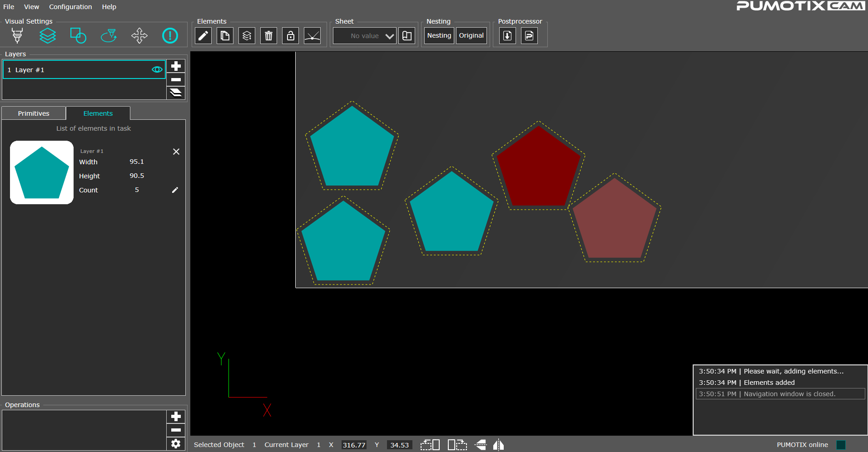The height and width of the screenshot is (452, 868).
Task: Toggle the exclamation warning icon
Action: click(170, 35)
